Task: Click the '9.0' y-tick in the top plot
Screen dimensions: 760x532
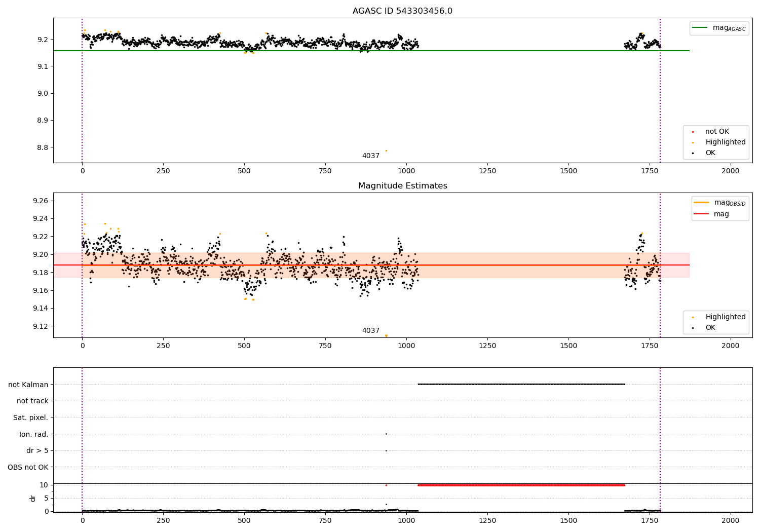Action: click(43, 93)
